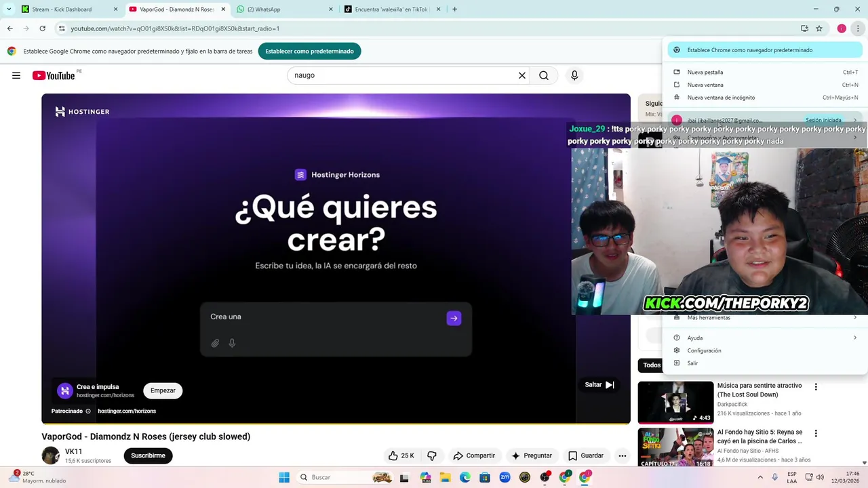The image size is (868, 488).
Task: Start voice search with the microphone
Action: coord(574,75)
